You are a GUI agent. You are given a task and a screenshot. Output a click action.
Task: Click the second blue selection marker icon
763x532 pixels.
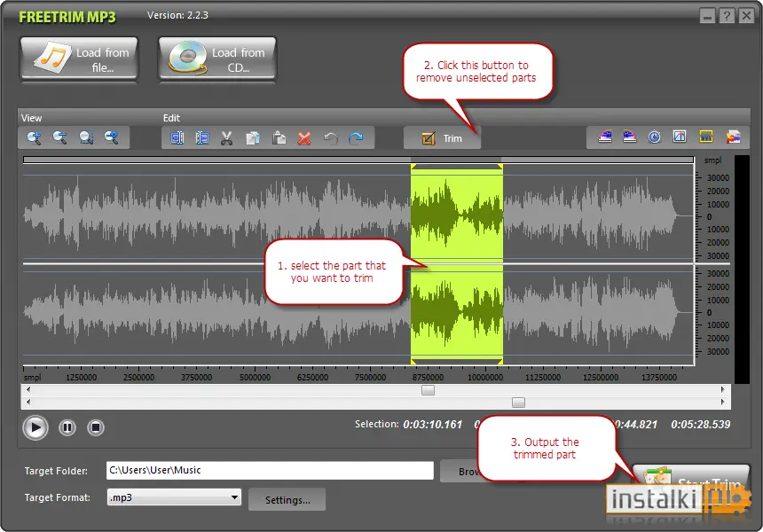click(202, 138)
